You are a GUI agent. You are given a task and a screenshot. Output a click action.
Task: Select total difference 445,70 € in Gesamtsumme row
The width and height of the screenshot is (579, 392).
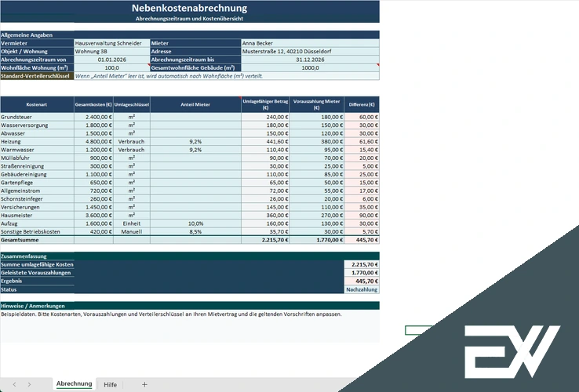click(x=362, y=240)
